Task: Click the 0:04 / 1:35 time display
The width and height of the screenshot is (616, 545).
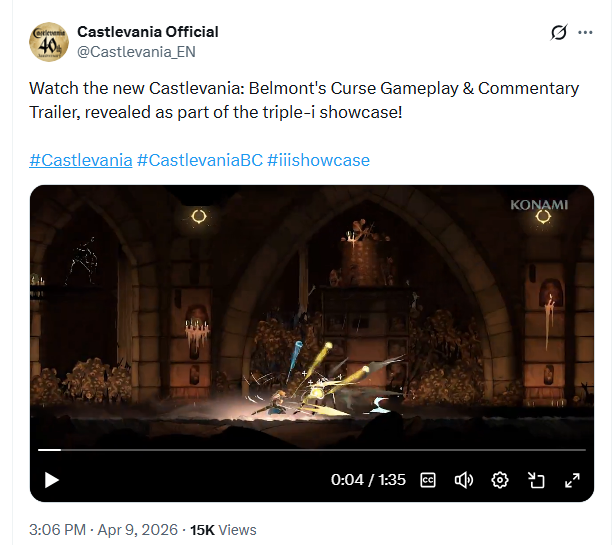Action: [x=368, y=480]
